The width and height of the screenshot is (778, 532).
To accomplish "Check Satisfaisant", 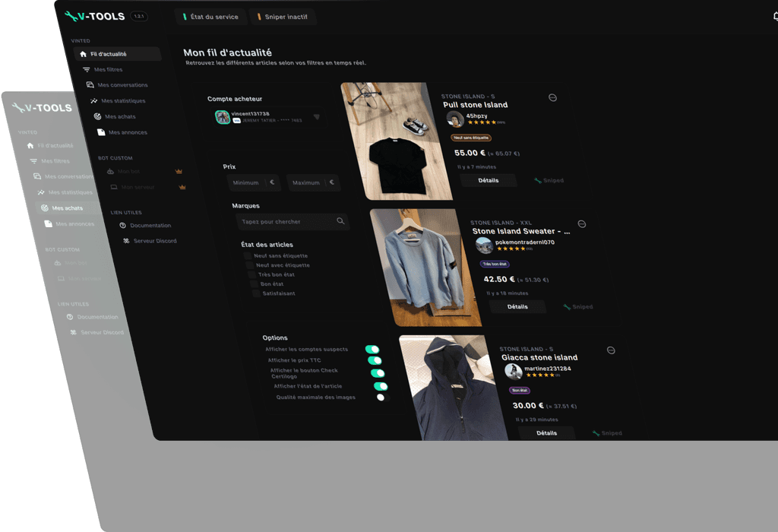I will (x=256, y=293).
